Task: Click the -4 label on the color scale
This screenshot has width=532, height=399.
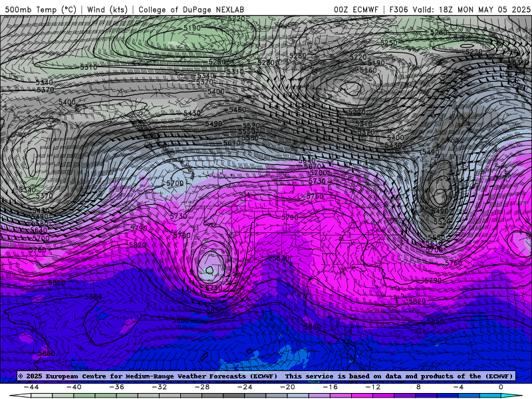Action: point(458,387)
